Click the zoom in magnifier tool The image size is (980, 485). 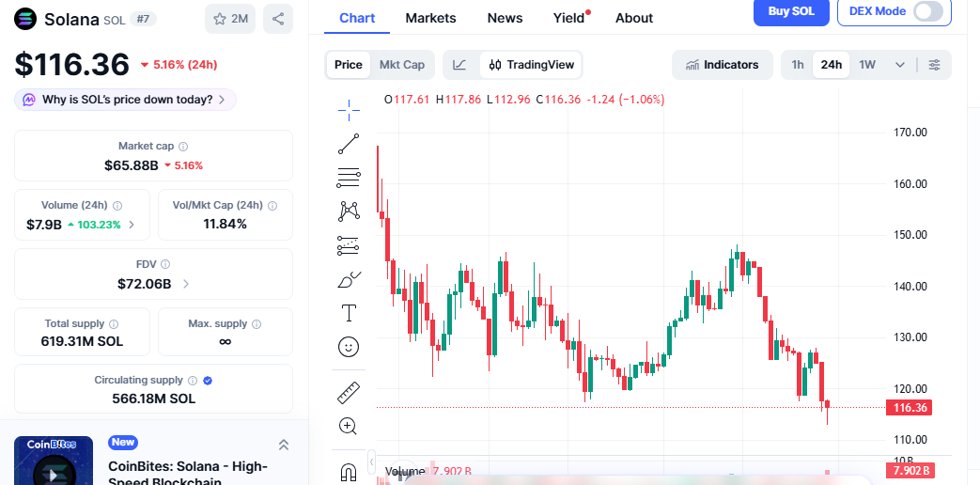(x=349, y=426)
